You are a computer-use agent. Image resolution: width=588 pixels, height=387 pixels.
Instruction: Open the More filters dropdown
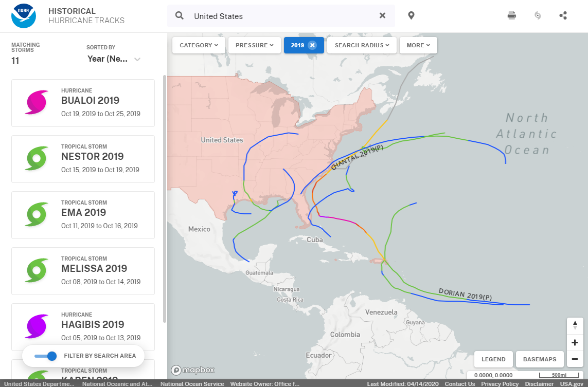pyautogui.click(x=418, y=45)
